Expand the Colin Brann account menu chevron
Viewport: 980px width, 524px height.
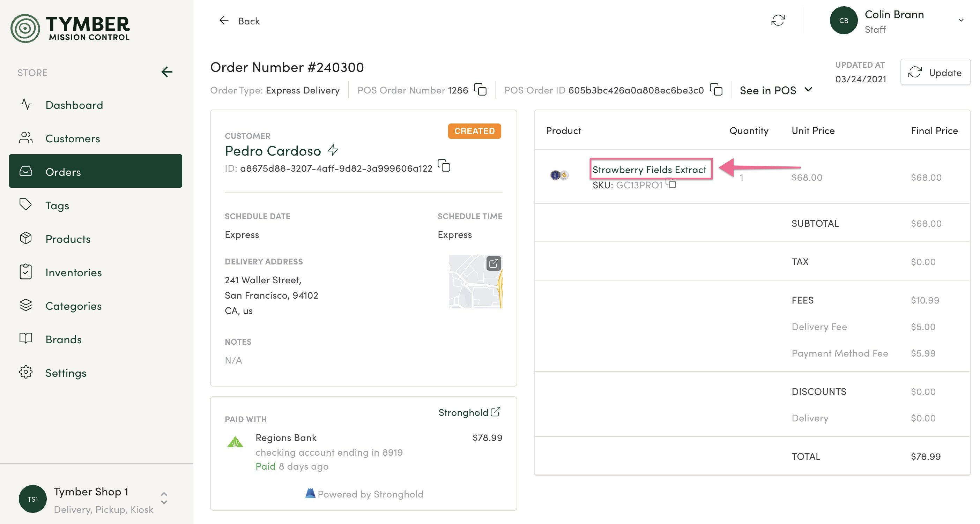pyautogui.click(x=960, y=20)
